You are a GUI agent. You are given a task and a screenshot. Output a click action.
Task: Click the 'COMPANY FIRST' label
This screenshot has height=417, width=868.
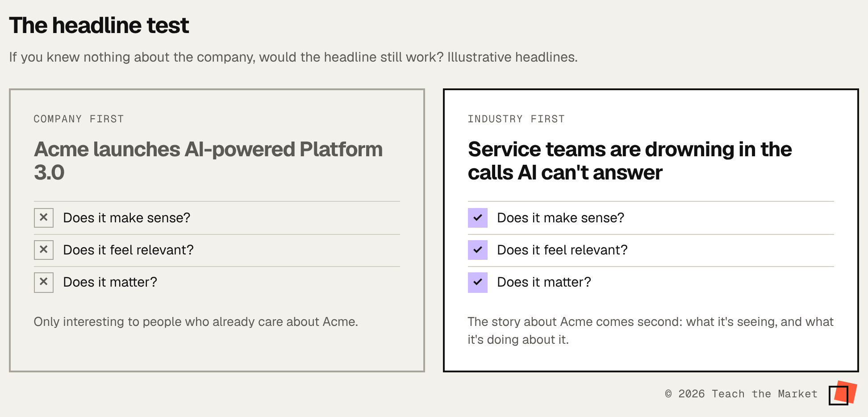pos(79,119)
